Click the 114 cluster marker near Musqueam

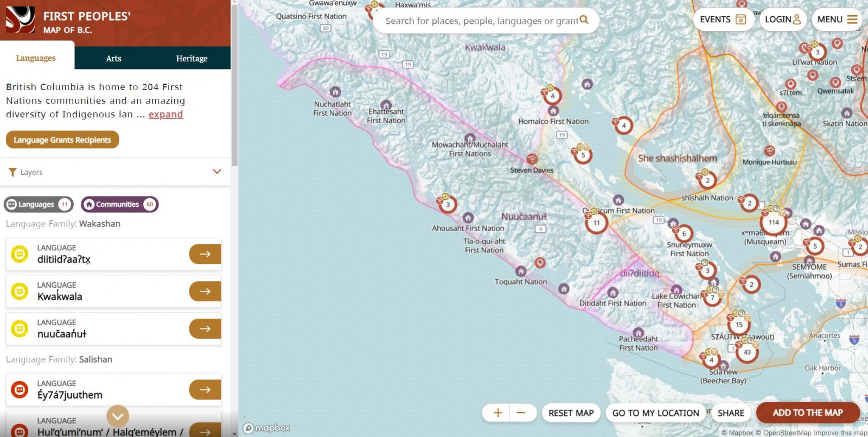(774, 222)
